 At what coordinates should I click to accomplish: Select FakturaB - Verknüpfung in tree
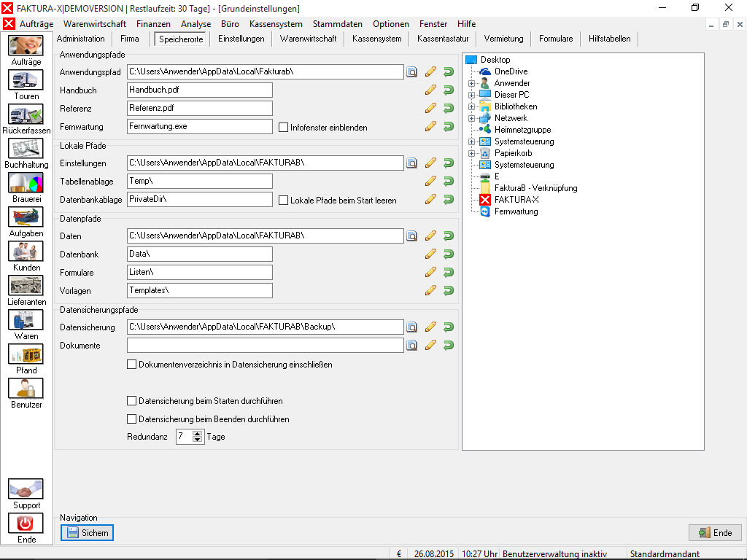(535, 188)
